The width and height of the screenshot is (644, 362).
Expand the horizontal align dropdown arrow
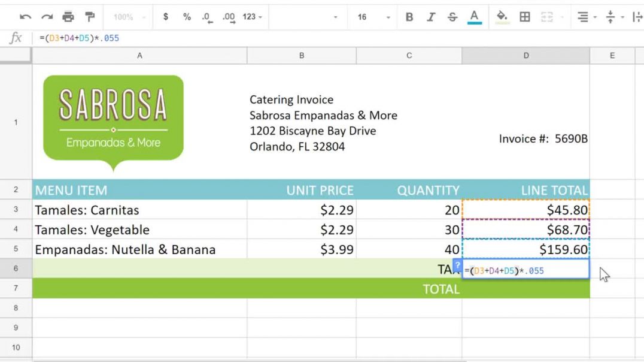pyautogui.click(x=595, y=17)
